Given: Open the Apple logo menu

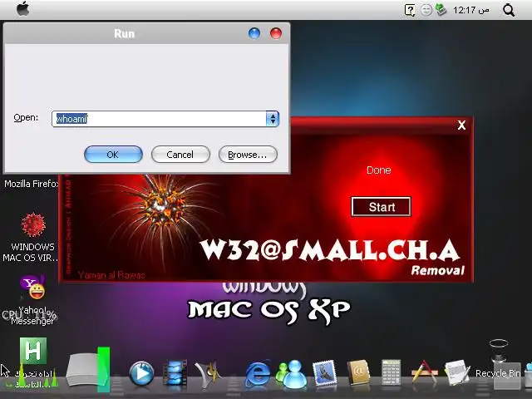Looking at the screenshot, I should click(23, 8).
